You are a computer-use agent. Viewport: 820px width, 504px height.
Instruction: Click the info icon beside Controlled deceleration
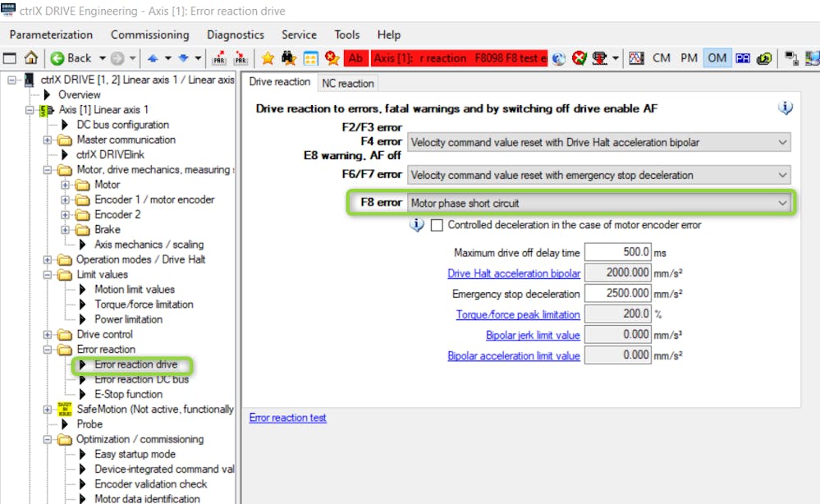417,225
